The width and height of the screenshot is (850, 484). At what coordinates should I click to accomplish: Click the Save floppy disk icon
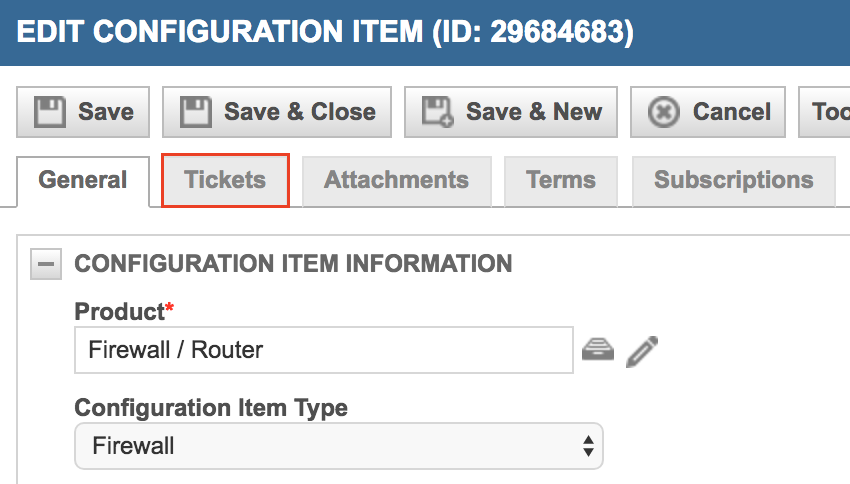tap(50, 112)
